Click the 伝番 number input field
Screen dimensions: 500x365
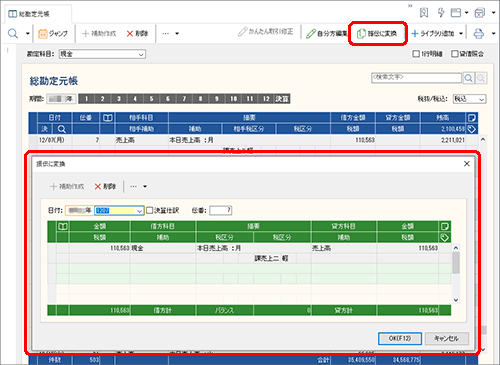tap(221, 210)
